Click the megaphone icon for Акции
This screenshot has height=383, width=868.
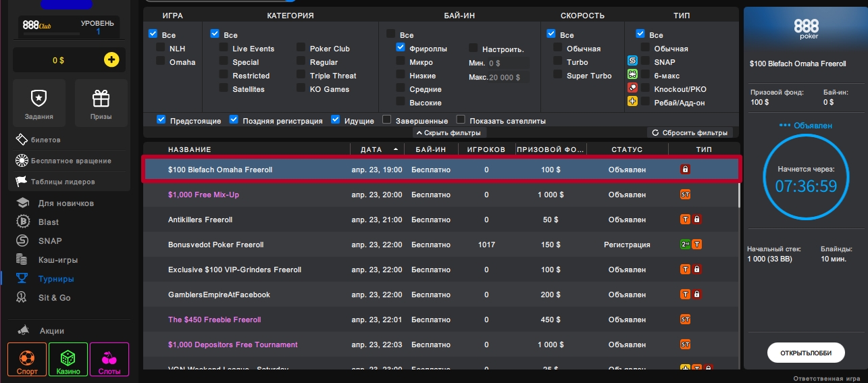(x=24, y=330)
